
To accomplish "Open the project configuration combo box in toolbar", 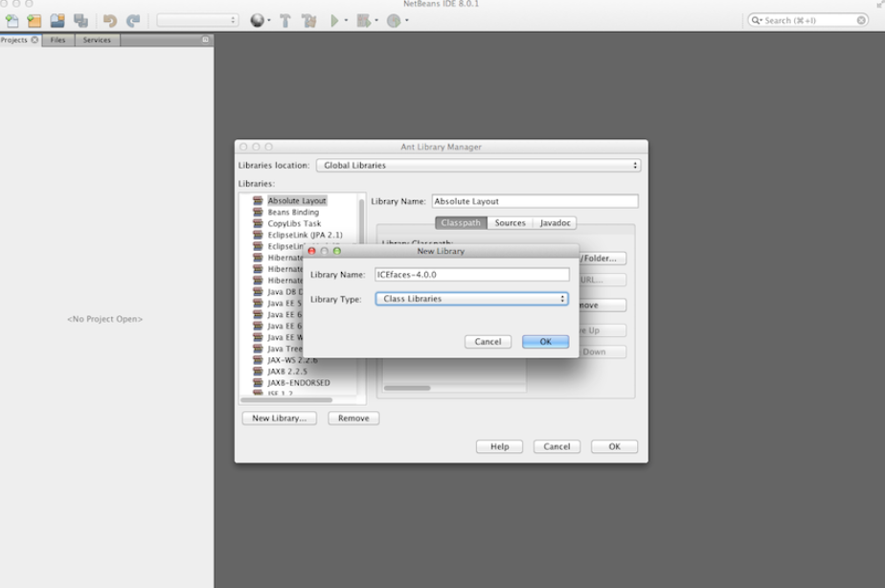I will pyautogui.click(x=197, y=20).
